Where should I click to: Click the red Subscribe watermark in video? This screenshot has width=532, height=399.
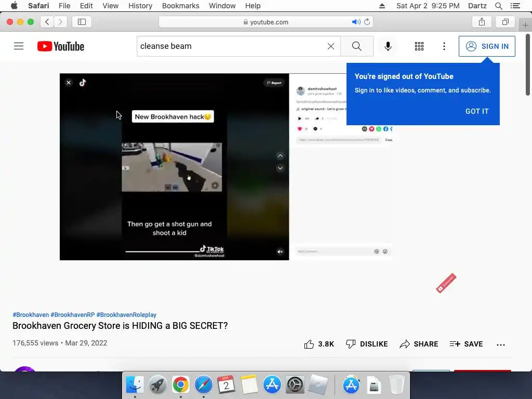(x=446, y=283)
